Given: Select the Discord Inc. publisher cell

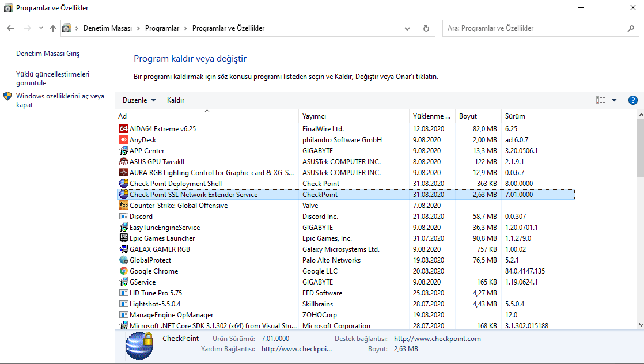Looking at the screenshot, I should pos(320,217).
